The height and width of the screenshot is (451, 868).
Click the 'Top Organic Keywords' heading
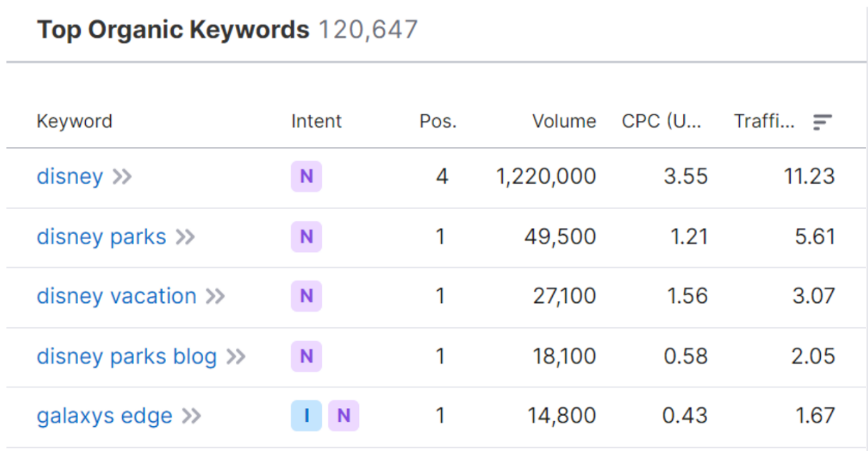pos(173,30)
